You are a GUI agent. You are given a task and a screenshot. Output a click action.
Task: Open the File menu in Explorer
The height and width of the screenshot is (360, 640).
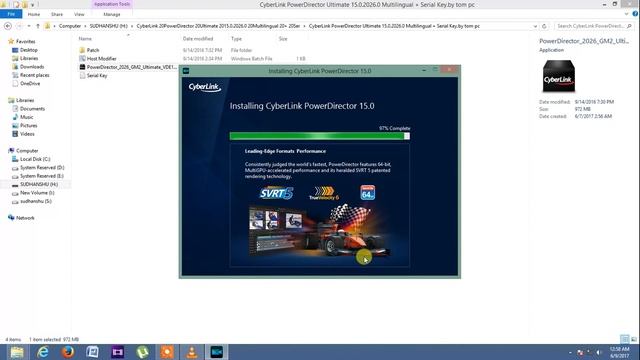tap(11, 14)
